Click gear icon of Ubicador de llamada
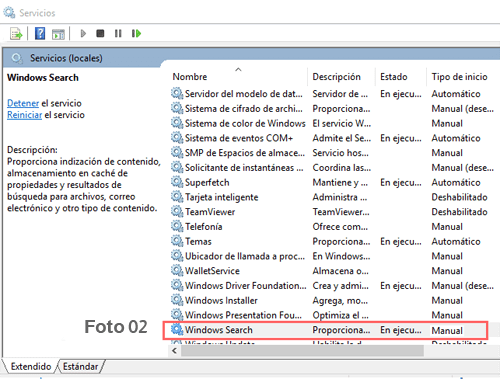The width and height of the screenshot is (500, 379). coord(177,256)
